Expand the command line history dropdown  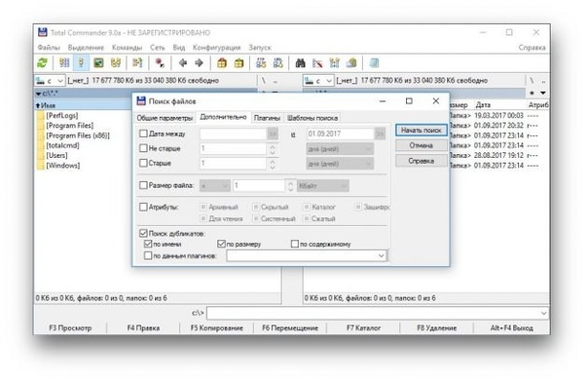(544, 313)
